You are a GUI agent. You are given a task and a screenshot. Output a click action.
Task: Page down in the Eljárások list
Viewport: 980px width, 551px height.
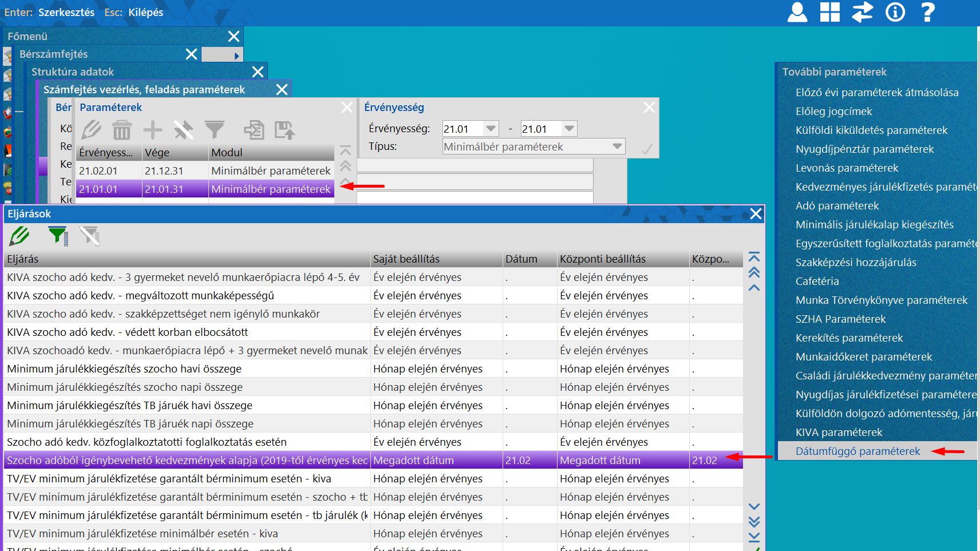tap(754, 522)
